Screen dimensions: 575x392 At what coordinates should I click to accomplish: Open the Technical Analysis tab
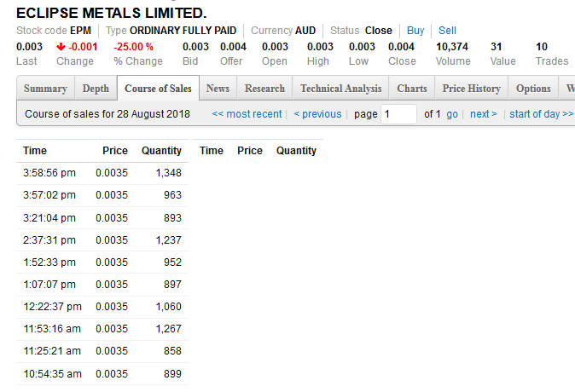coord(341,89)
